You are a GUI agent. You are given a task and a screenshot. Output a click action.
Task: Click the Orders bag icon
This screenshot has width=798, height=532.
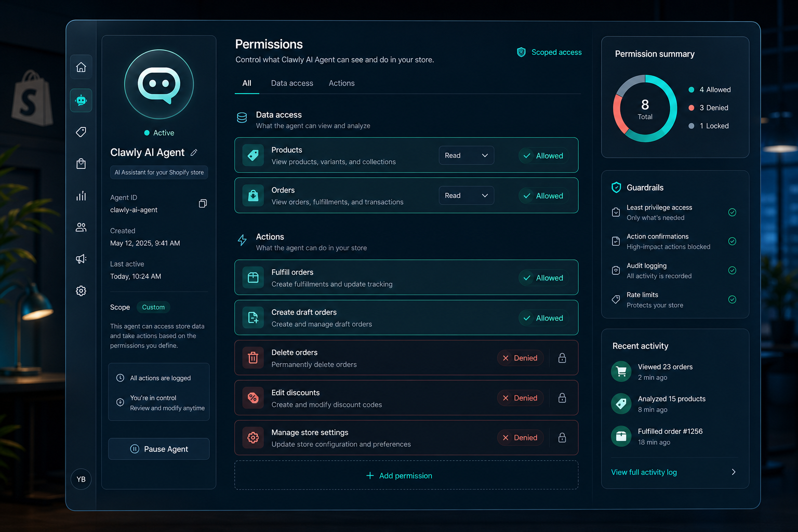click(253, 195)
